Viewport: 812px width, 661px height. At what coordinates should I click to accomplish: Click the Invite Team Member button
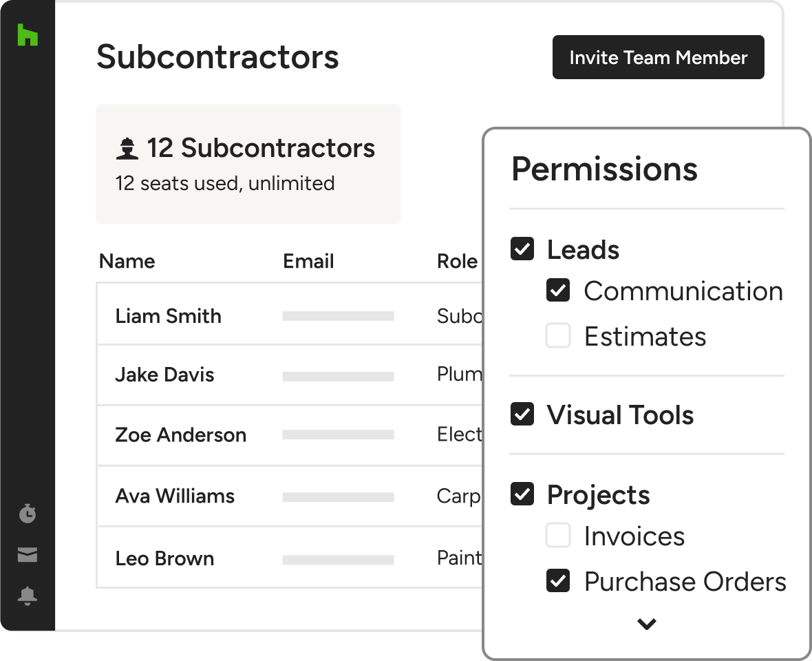click(x=658, y=57)
